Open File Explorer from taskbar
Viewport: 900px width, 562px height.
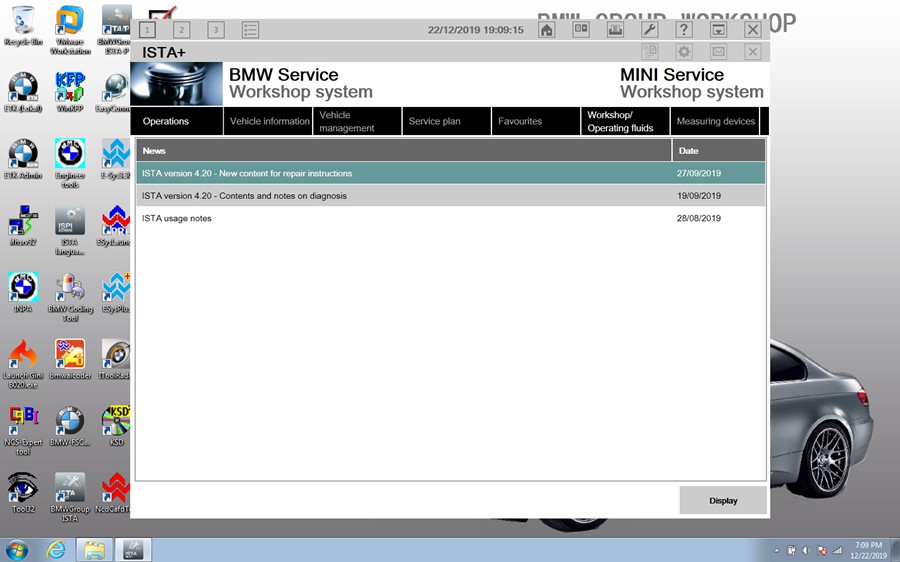coord(94,550)
